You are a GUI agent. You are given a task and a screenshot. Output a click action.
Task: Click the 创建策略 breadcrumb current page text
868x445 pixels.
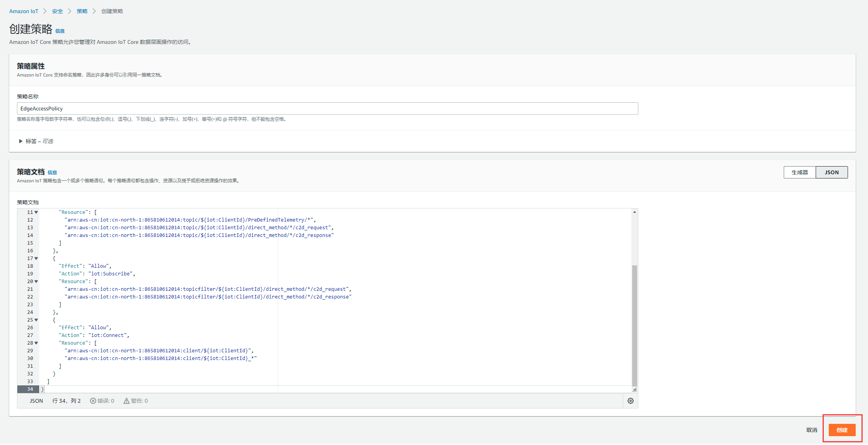point(112,11)
